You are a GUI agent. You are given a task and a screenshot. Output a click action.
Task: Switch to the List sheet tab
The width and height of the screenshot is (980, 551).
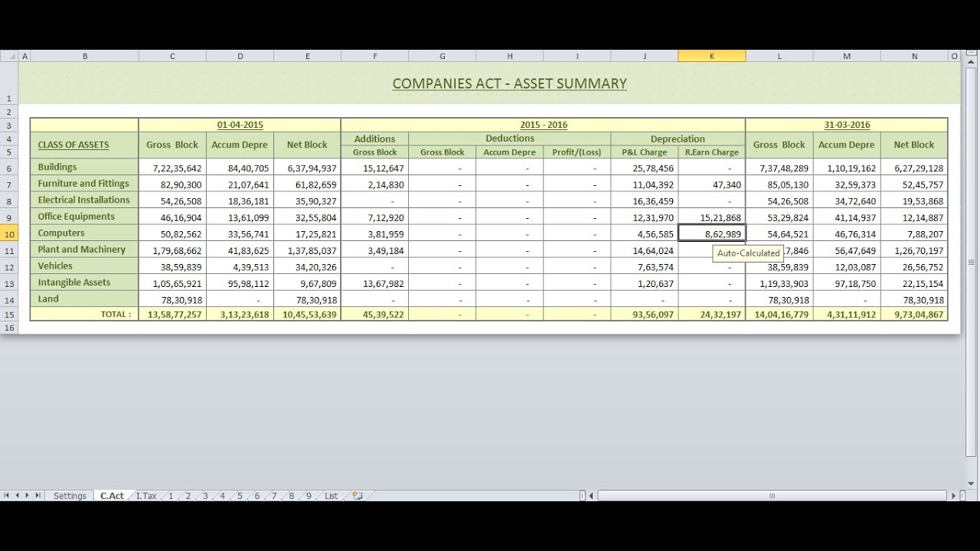tap(331, 496)
